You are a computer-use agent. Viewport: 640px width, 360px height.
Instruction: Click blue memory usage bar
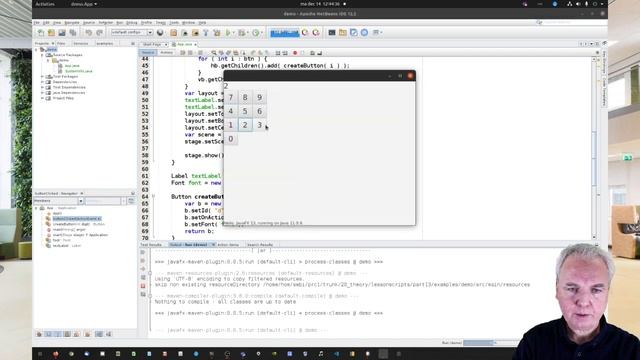coord(284,33)
